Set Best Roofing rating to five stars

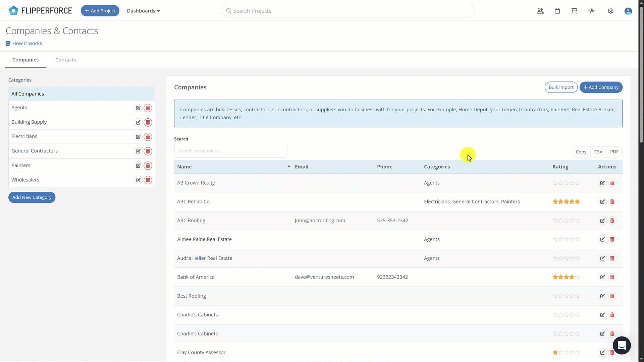click(x=577, y=296)
